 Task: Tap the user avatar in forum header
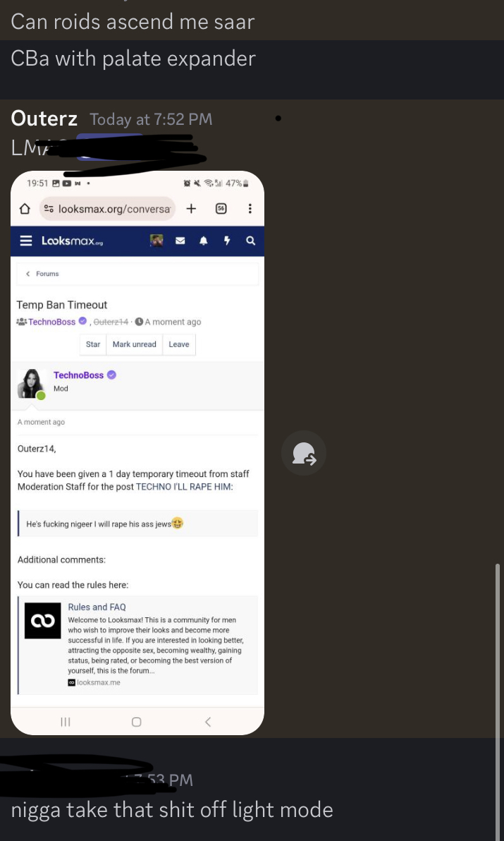pyautogui.click(x=156, y=241)
